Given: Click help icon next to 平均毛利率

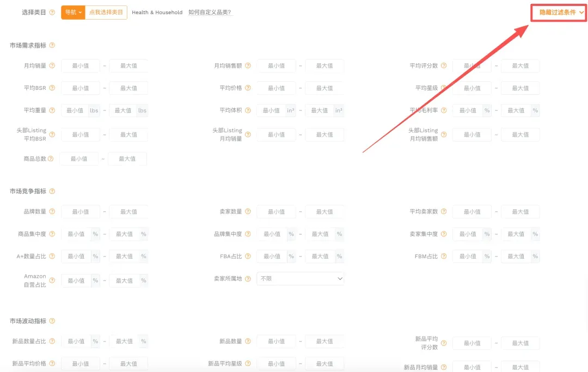Looking at the screenshot, I should pyautogui.click(x=444, y=110).
